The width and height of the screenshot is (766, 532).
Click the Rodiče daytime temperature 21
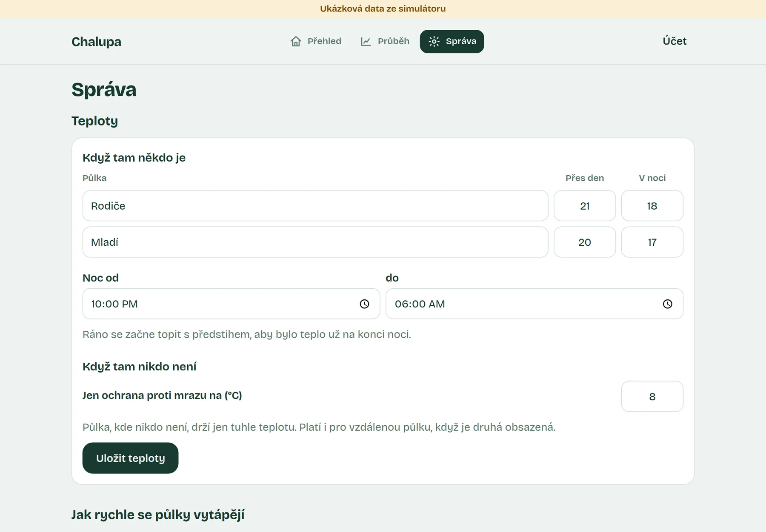tap(585, 206)
